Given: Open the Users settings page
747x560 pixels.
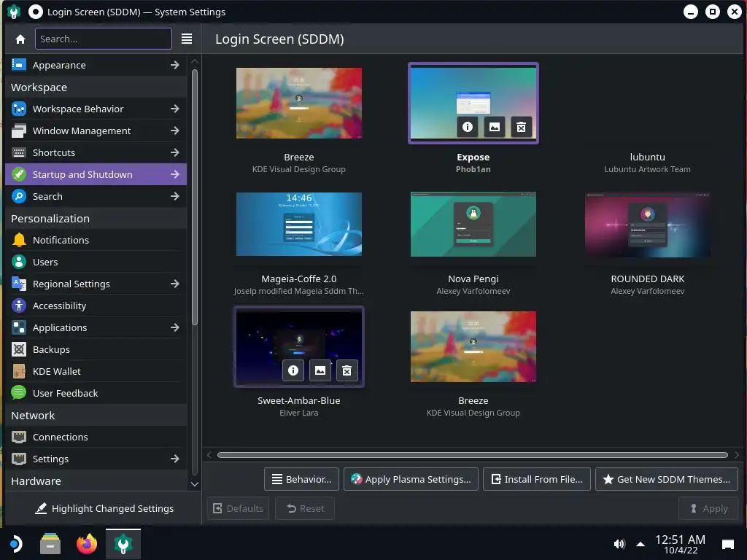Looking at the screenshot, I should [x=96, y=262].
